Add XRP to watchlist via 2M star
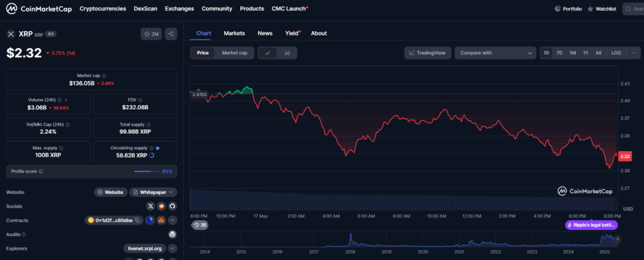The height and width of the screenshot is (260, 644). click(151, 34)
